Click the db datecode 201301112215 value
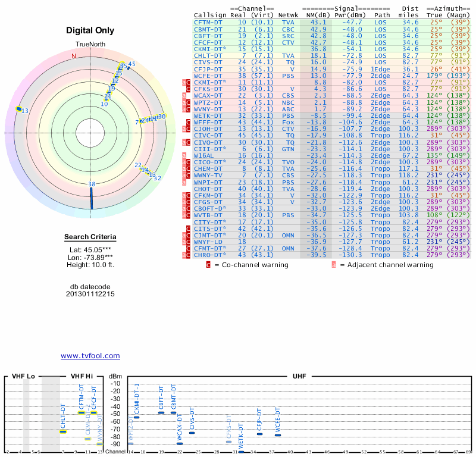 point(90,294)
